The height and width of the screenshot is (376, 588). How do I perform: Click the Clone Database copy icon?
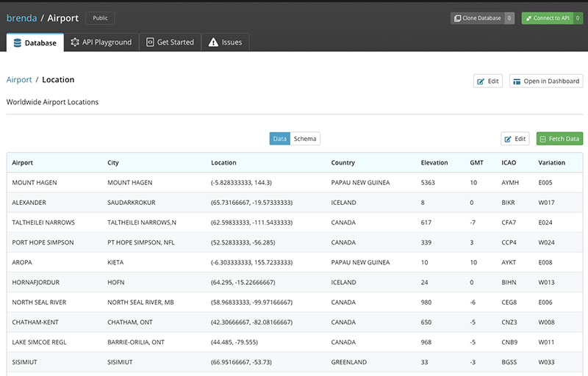[x=457, y=18]
